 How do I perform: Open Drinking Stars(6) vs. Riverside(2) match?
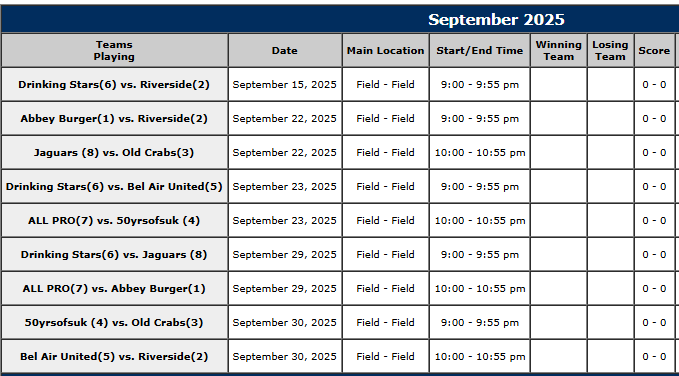114,84
